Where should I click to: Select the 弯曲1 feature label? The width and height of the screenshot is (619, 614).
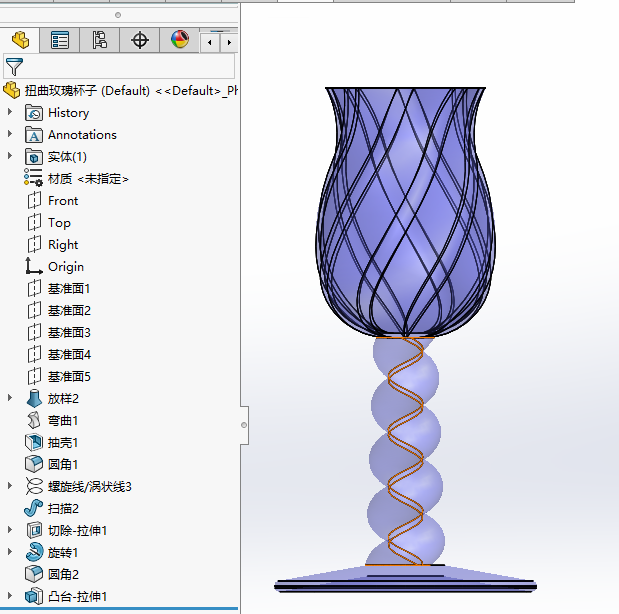point(63,421)
